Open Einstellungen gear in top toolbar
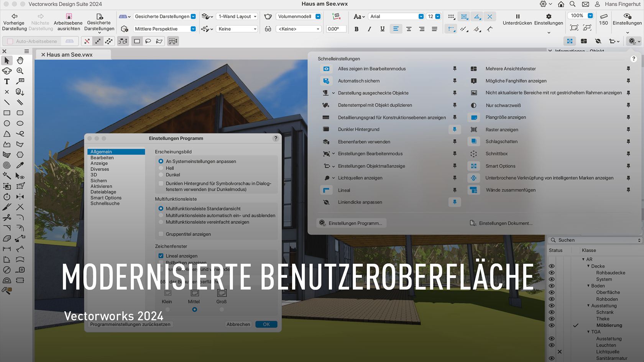The image size is (644, 362). coord(549,16)
